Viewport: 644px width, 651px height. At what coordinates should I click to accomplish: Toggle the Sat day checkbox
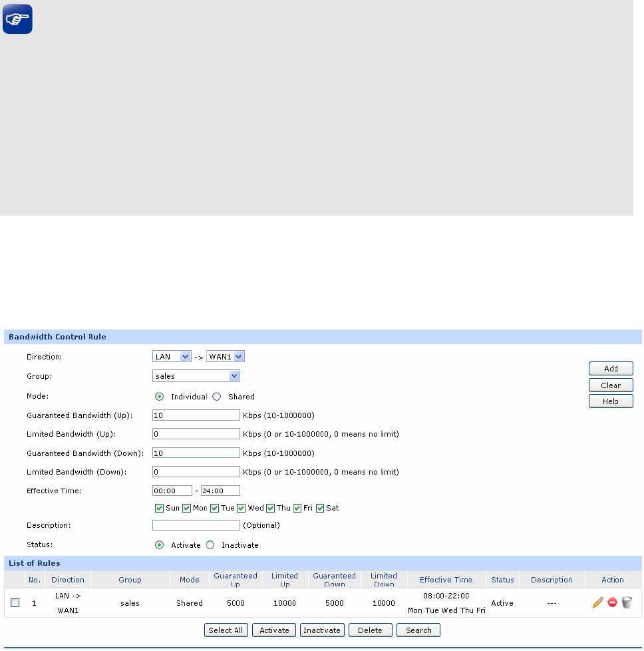pos(320,508)
